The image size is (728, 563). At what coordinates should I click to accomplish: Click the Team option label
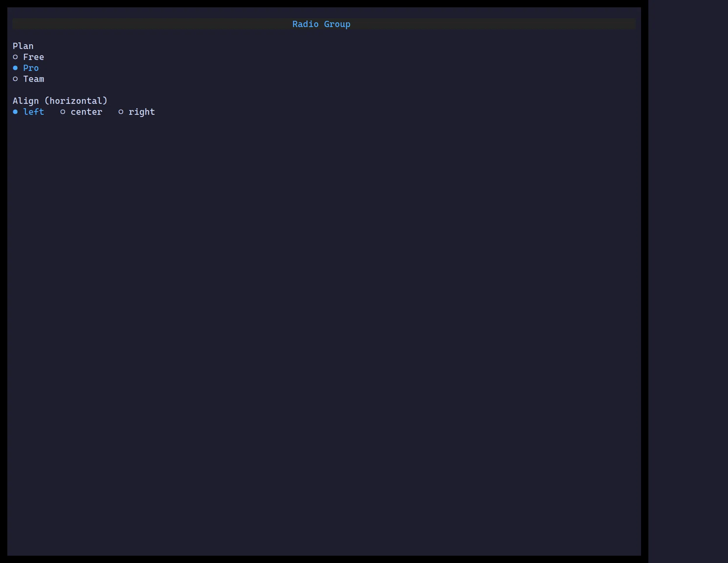point(34,79)
